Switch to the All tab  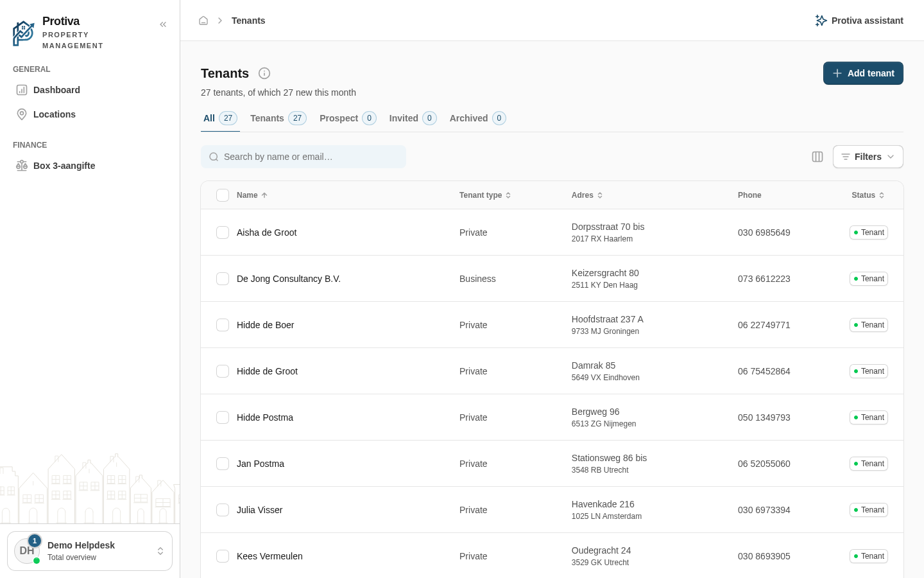220,118
